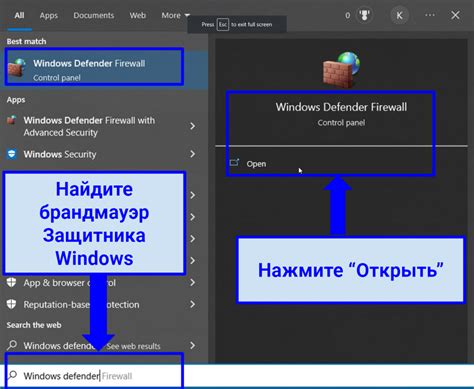Expand arrow beside Windows Security
This screenshot has height=389, width=474.
pos(192,154)
